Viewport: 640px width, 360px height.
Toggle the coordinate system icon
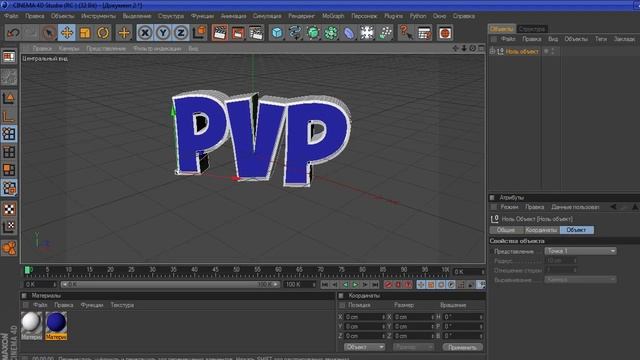[199, 33]
